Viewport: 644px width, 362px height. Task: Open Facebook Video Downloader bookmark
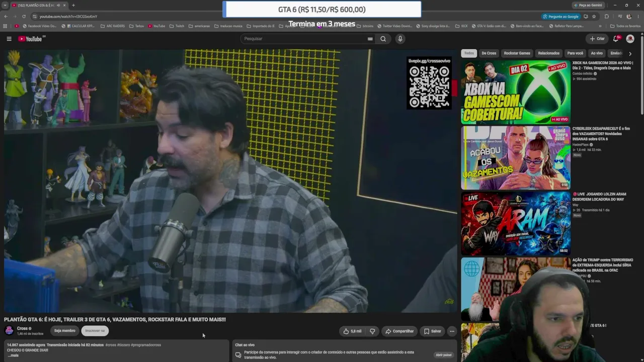[x=39, y=26]
